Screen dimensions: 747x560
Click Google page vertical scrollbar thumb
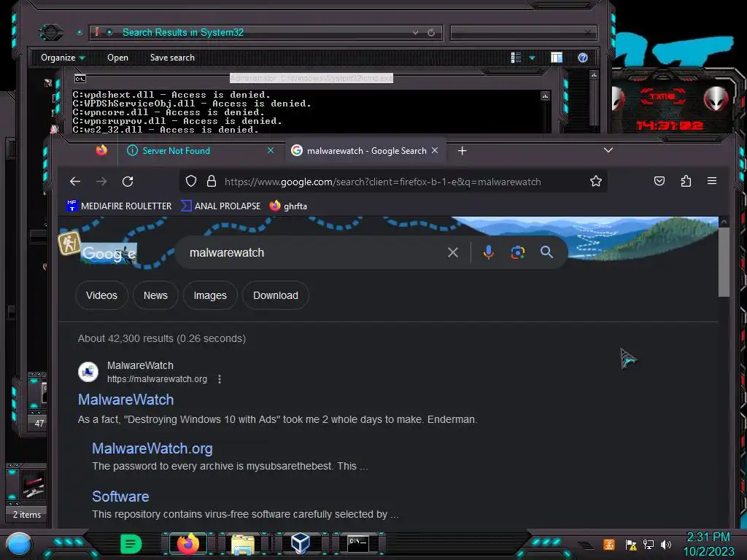[724, 262]
